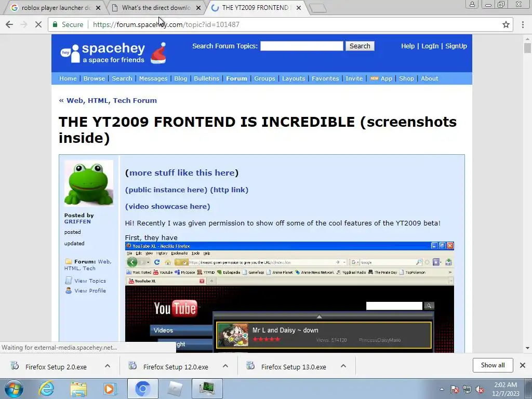Switch to the What's the direct download tab
Screen dimensions: 532x399
coord(156,7)
